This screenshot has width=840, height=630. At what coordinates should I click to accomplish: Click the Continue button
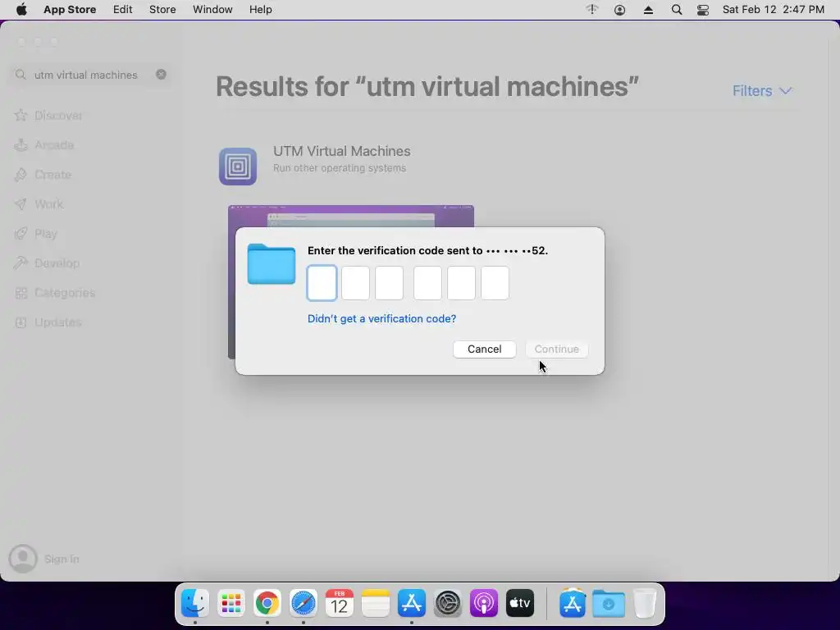(x=557, y=349)
